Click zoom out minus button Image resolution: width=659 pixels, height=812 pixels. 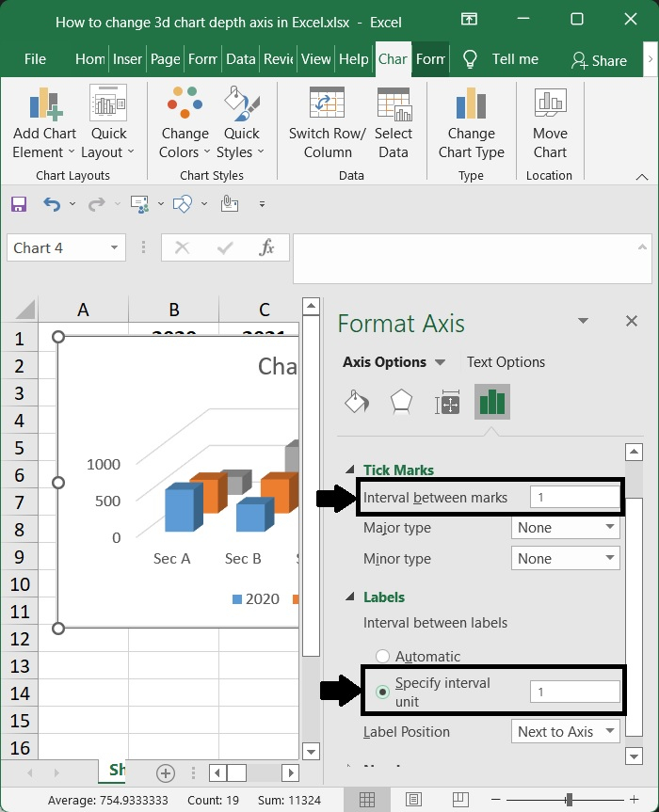(496, 800)
